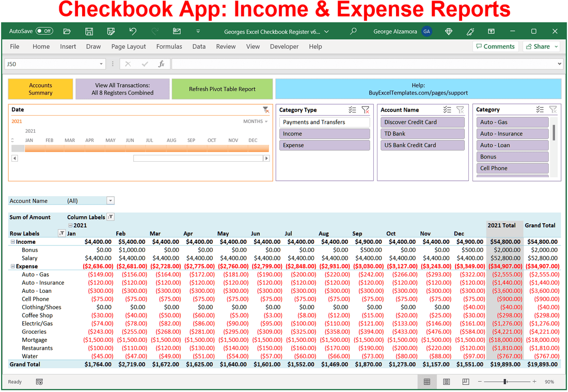Switch to Page Layout view in status bar
The image size is (568, 392).
446,382
